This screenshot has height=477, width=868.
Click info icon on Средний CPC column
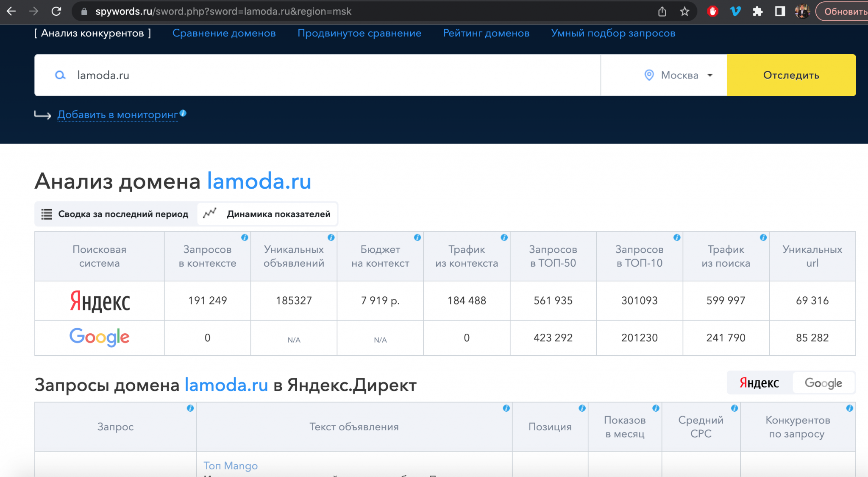click(734, 408)
